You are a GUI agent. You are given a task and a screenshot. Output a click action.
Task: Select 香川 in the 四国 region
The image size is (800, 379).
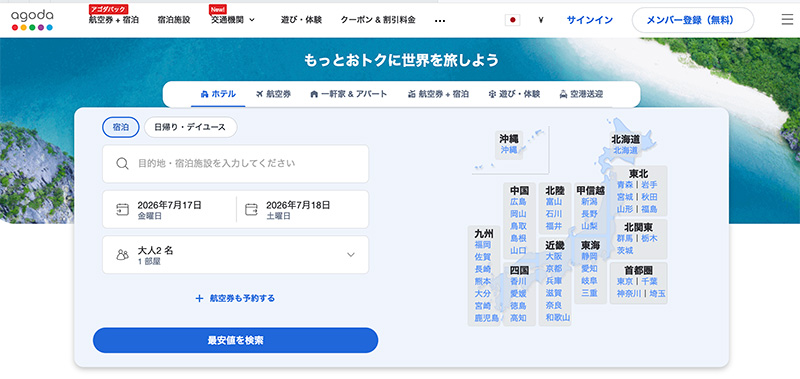point(518,281)
